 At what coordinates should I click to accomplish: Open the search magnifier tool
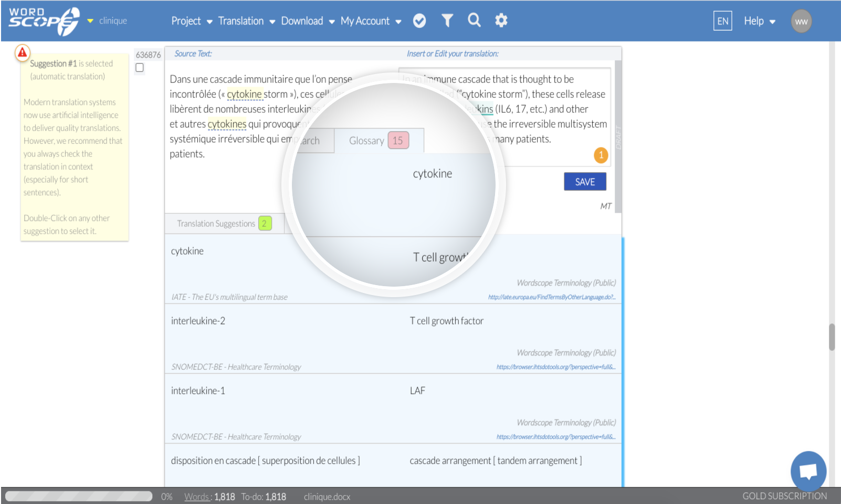(x=474, y=20)
